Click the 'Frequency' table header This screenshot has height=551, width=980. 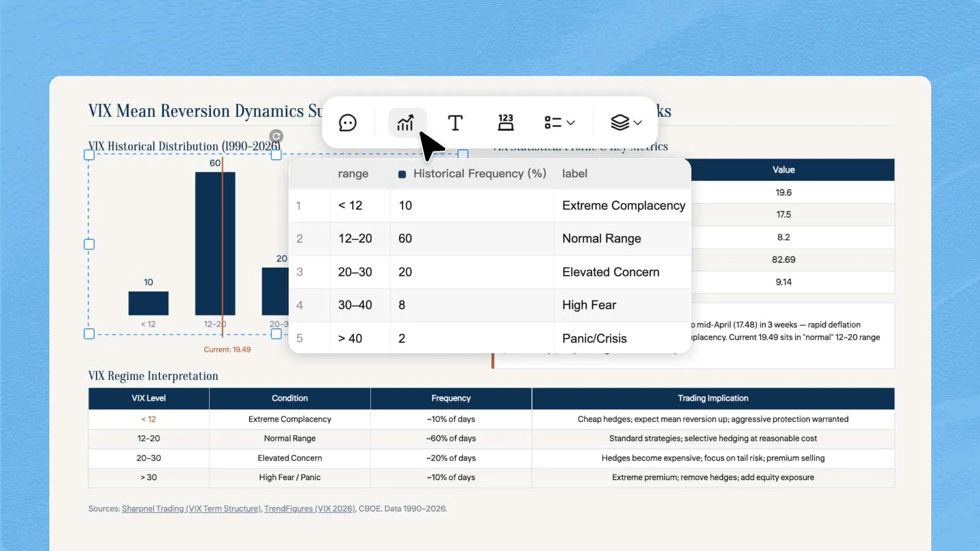[x=451, y=398]
